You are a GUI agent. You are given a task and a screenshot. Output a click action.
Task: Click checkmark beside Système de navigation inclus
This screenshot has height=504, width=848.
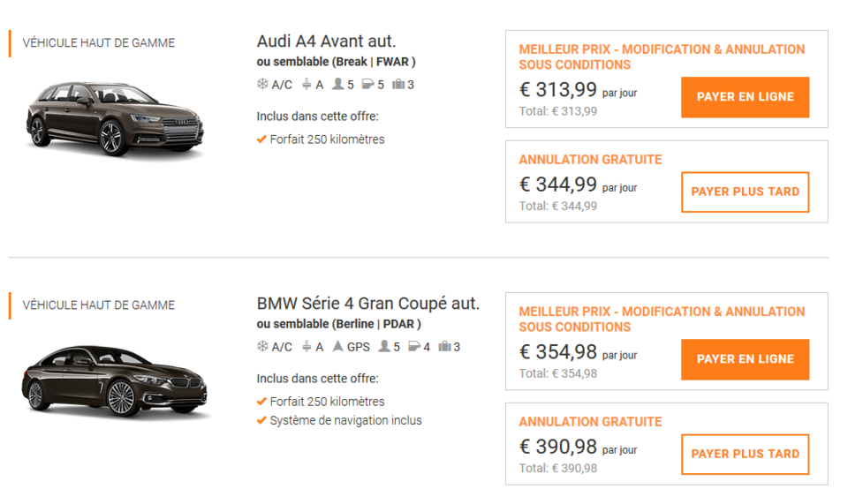pos(261,421)
